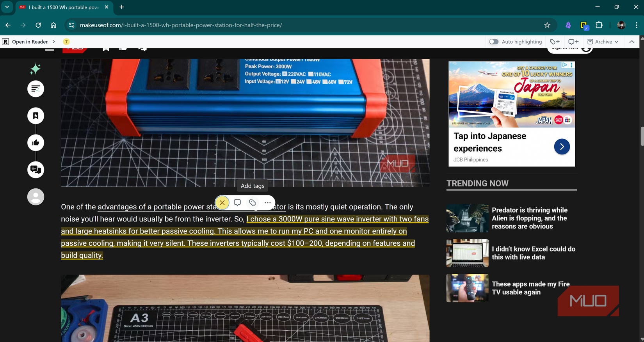Collapse the Reader toolbar with the chevron
The width and height of the screenshot is (644, 342).
[632, 42]
